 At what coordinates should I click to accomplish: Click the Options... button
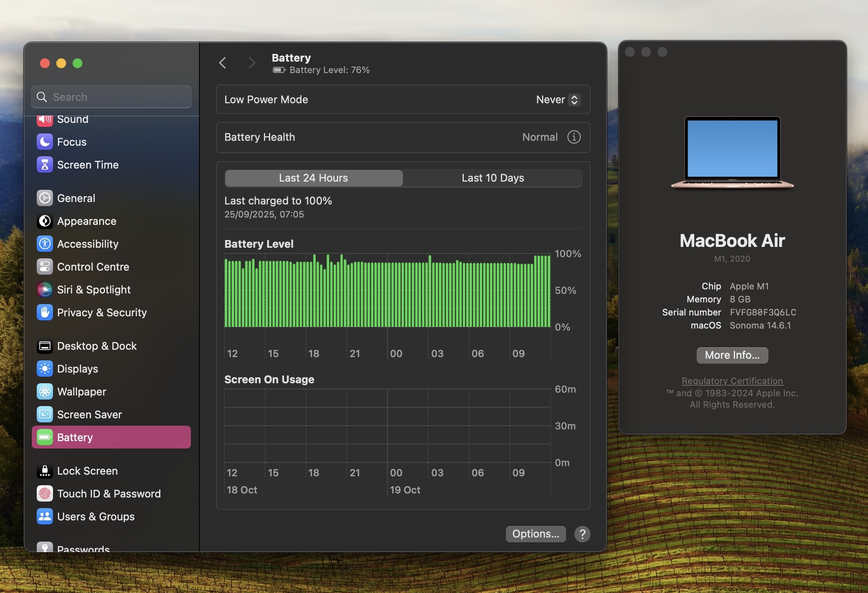point(535,534)
